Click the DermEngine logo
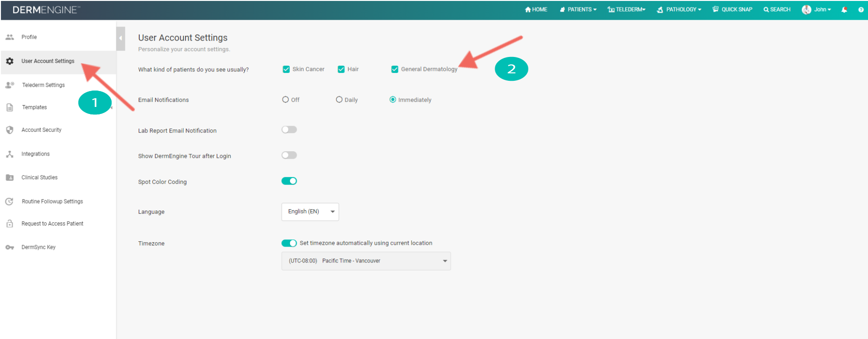 coord(46,10)
